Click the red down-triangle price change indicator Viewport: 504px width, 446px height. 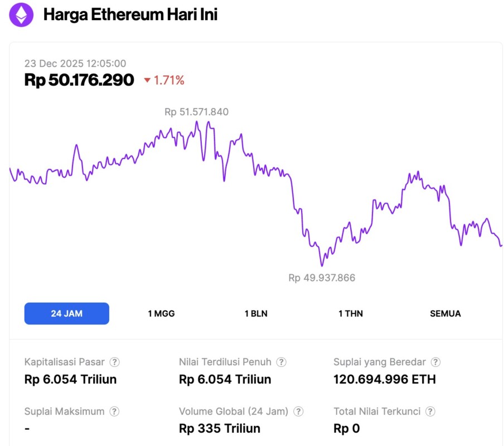click(147, 81)
